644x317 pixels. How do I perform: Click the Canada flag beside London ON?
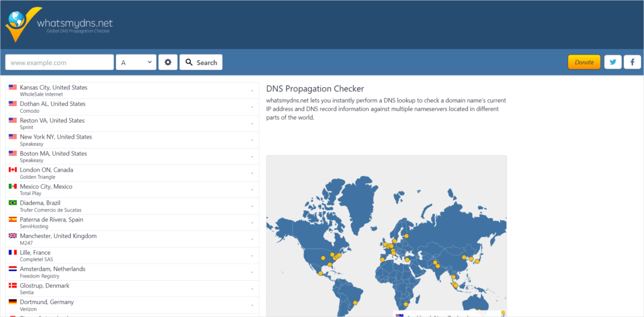(13, 170)
